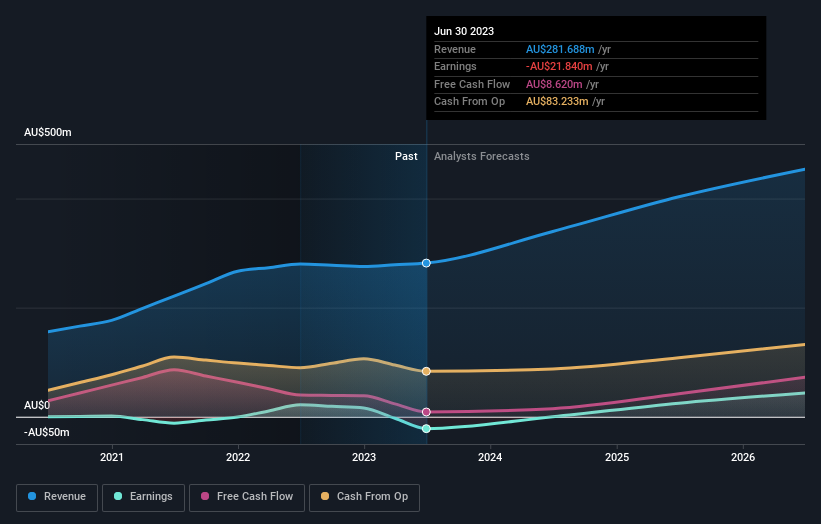Toggle the Free Cash Flow legend series
821x524 pixels.
(x=247, y=497)
